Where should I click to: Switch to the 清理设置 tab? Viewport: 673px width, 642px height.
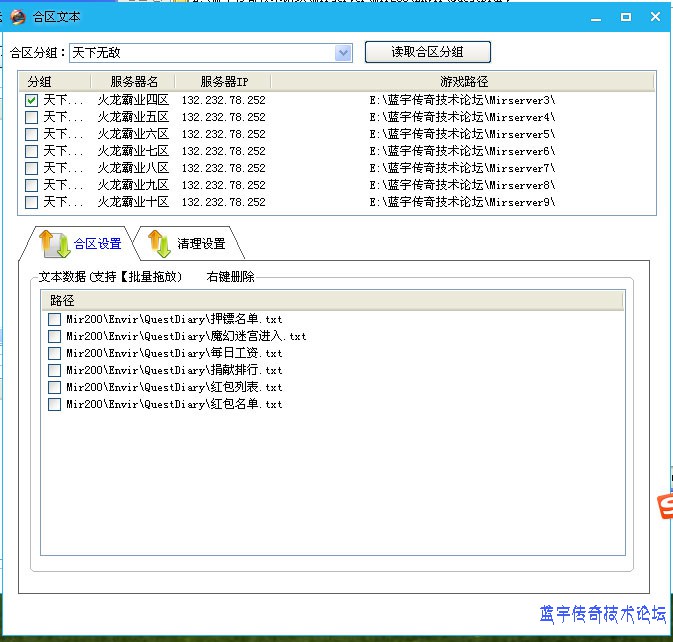[201, 243]
